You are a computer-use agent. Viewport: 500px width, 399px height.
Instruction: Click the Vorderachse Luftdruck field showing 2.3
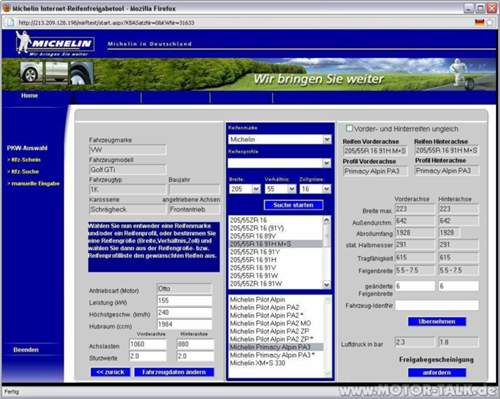pos(415,342)
